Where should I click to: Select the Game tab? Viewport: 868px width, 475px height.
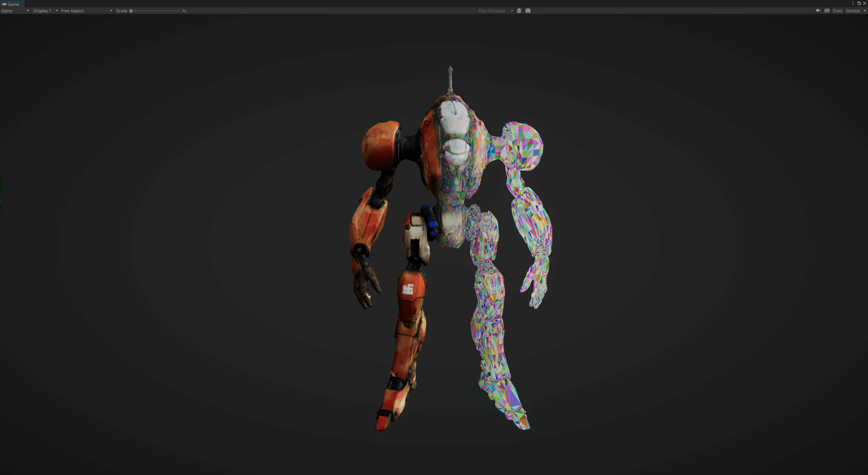coord(11,4)
